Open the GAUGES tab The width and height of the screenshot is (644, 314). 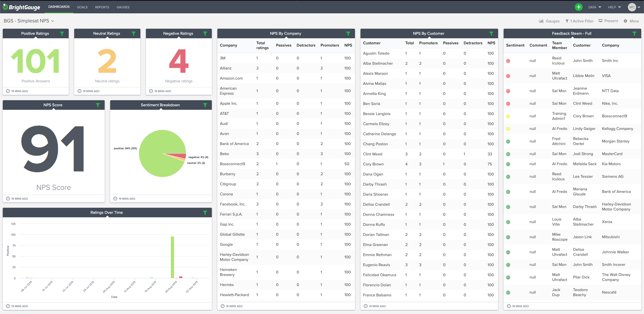pos(123,7)
